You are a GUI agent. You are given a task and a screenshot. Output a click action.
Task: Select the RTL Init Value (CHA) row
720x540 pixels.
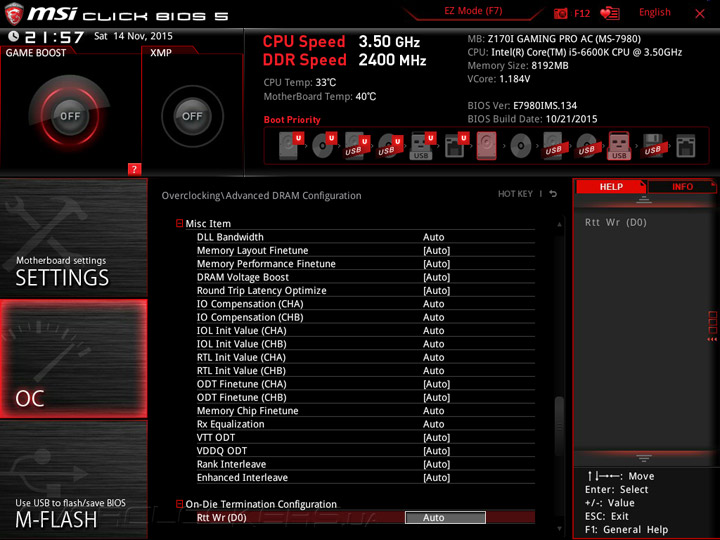coord(366,357)
